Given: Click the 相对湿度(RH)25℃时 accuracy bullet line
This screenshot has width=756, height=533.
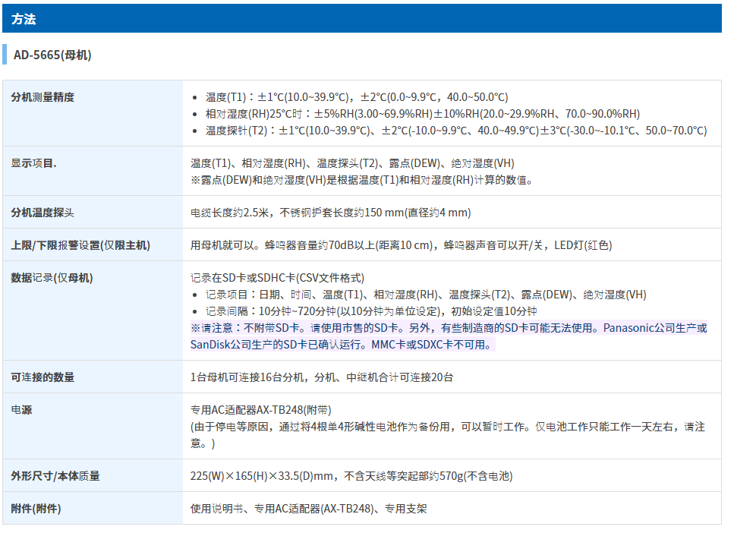Looking at the screenshot, I should pyautogui.click(x=422, y=114).
